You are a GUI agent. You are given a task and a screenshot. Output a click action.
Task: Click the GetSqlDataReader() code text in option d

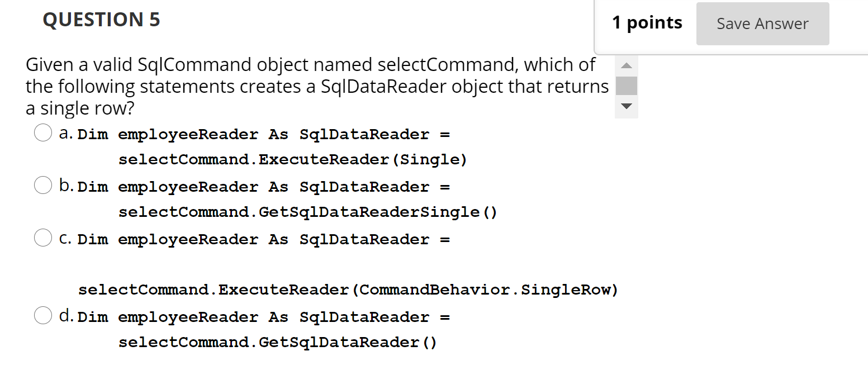(277, 342)
